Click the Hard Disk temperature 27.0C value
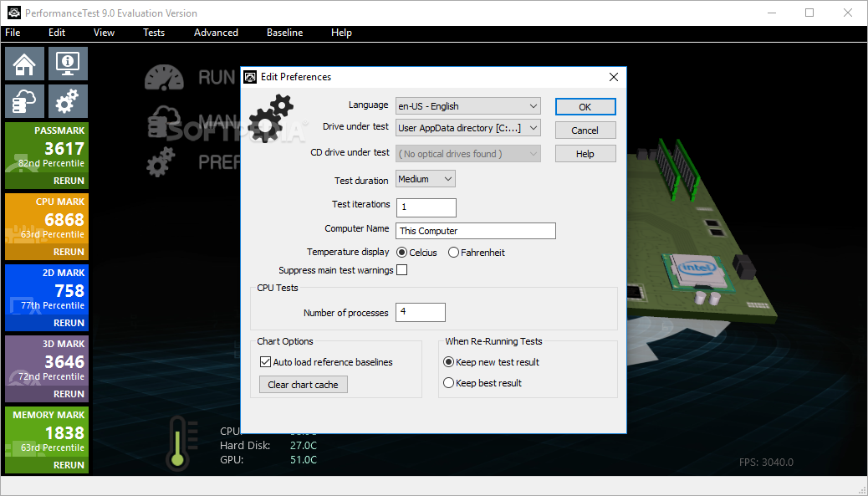 coord(304,445)
